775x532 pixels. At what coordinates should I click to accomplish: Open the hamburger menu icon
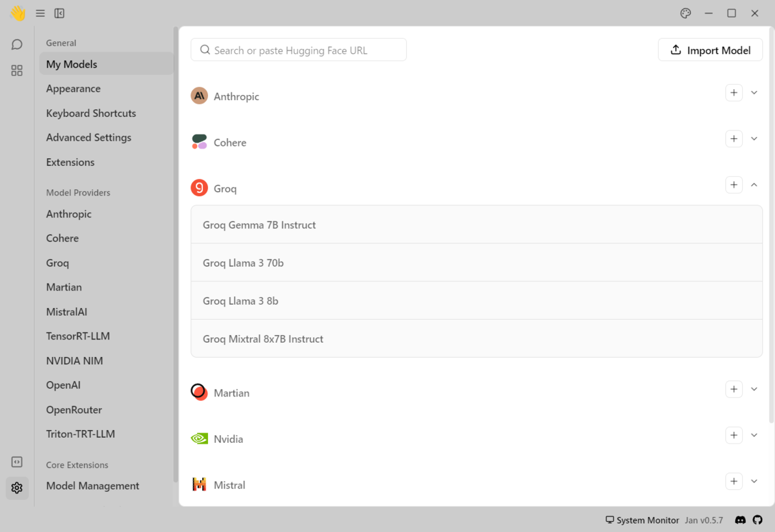click(40, 13)
